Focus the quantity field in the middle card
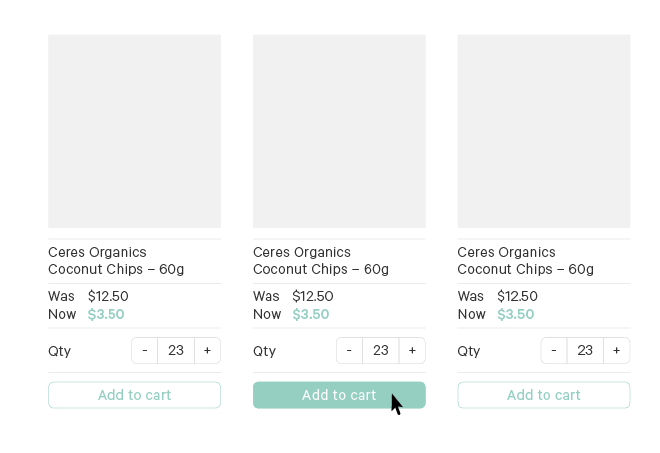This screenshot has width=660, height=453. (380, 351)
